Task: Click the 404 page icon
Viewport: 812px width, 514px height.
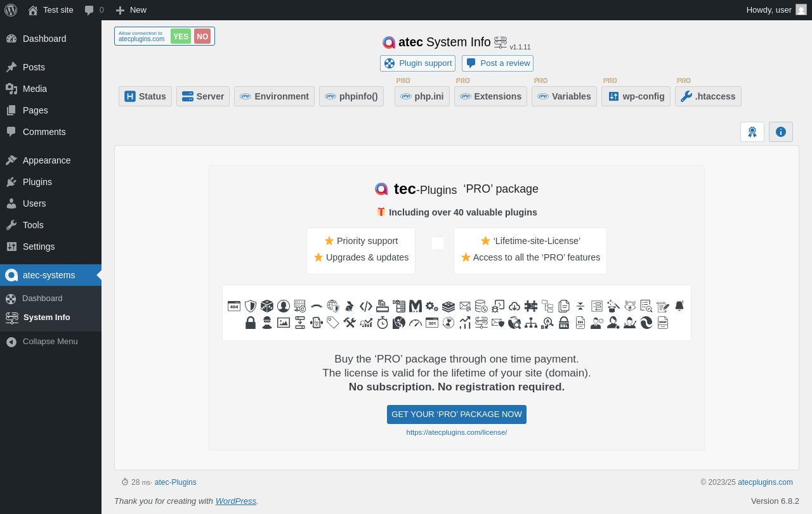Action: tap(234, 306)
